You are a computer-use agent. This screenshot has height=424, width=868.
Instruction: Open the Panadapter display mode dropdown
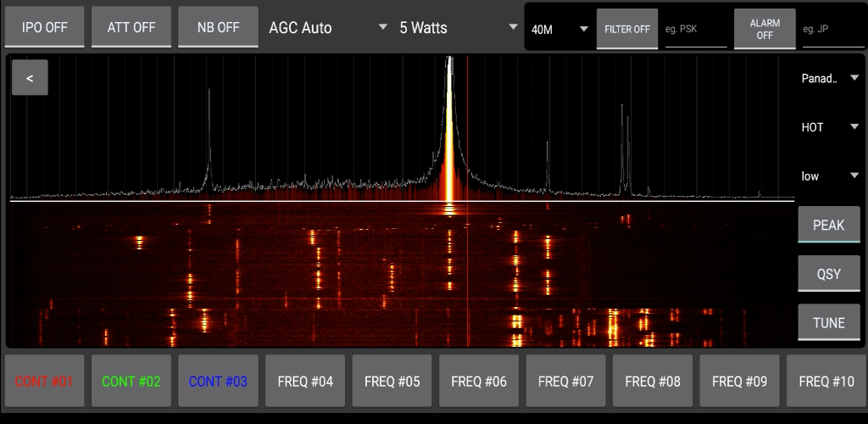(x=830, y=78)
